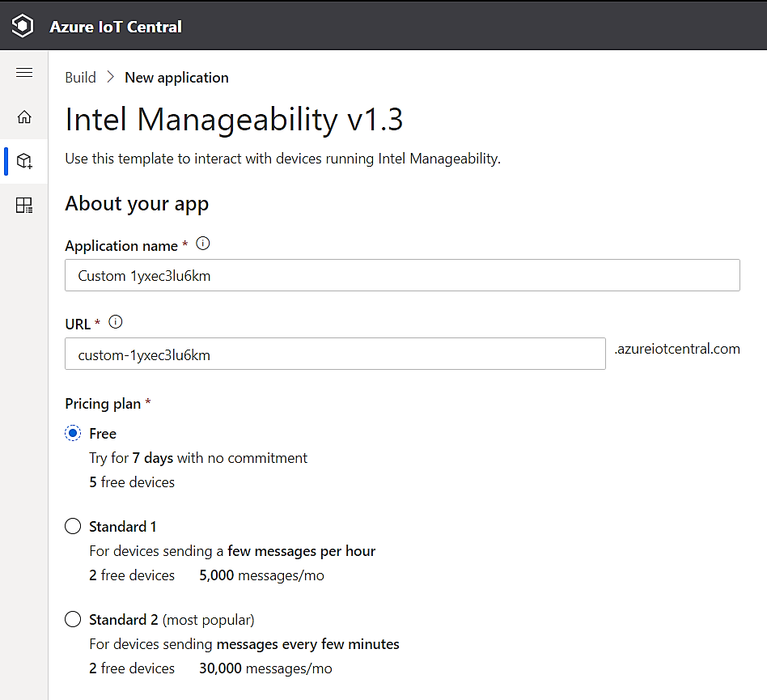The image size is (767, 700).
Task: Choose the Standard 1 pricing plan
Action: (x=73, y=527)
